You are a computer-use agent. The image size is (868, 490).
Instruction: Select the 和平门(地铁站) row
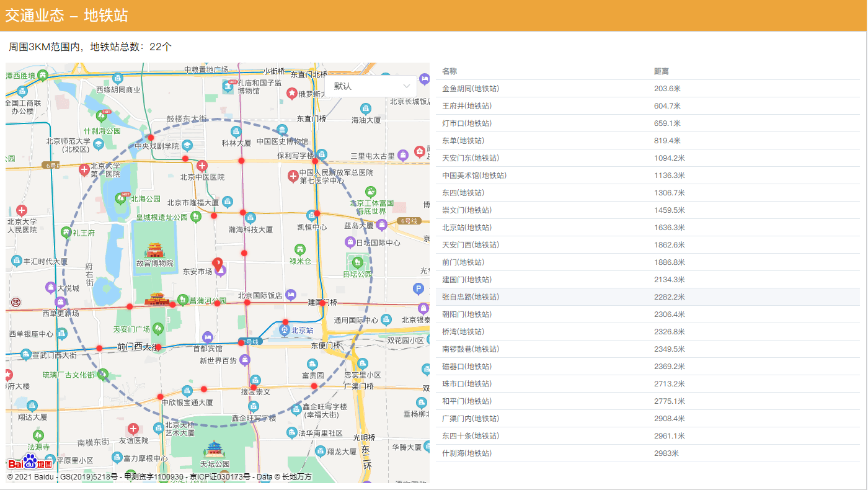(648, 401)
